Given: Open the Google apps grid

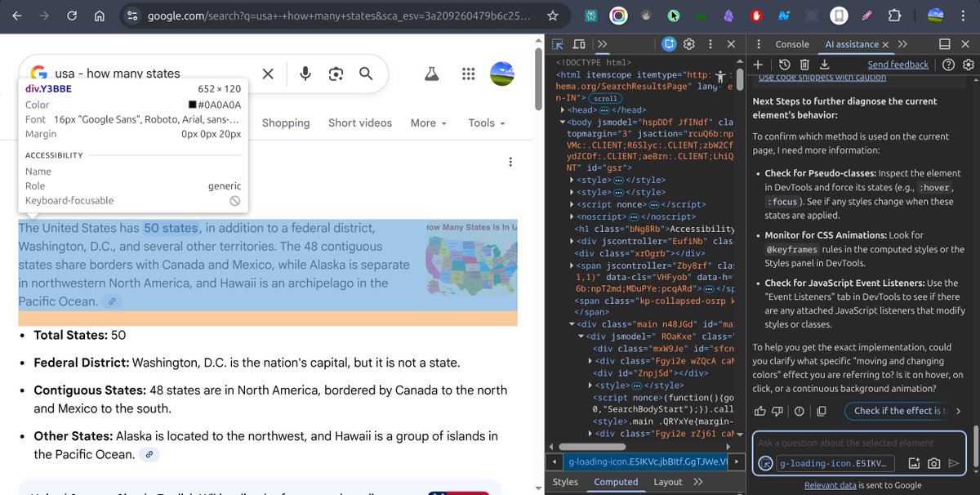Looking at the screenshot, I should click(x=468, y=74).
